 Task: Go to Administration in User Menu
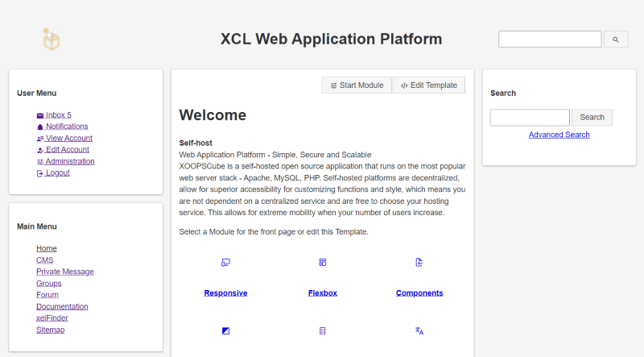[66, 161]
